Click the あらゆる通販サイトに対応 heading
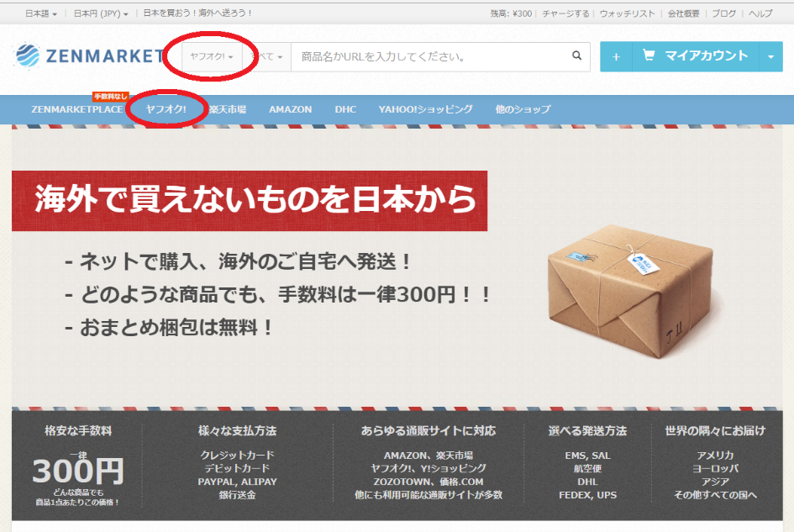794x532 pixels. (x=429, y=431)
